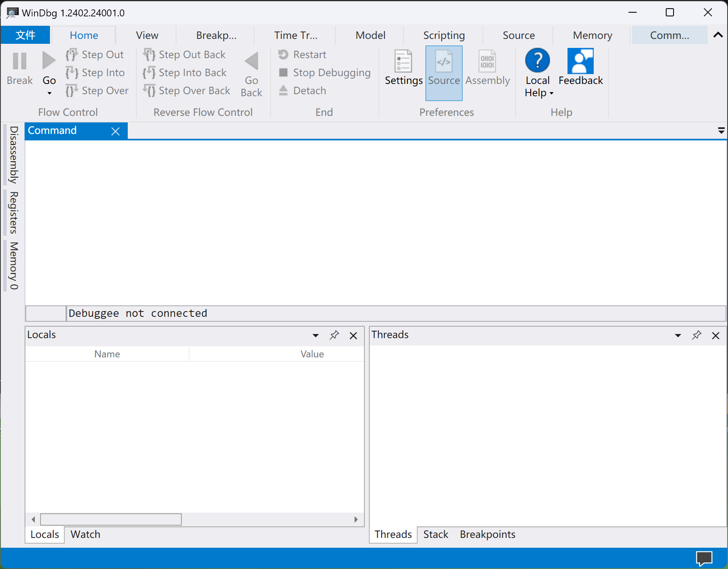
Task: Click the Step Over icon
Action: 72,90
